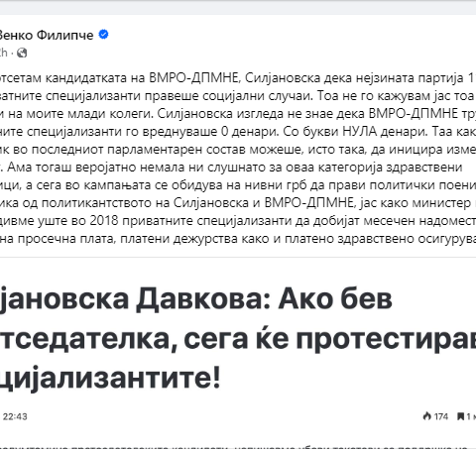The height and width of the screenshot is (452, 476).
Task: Click the post line about 2018 приватните специјализанти
Action: point(238,221)
